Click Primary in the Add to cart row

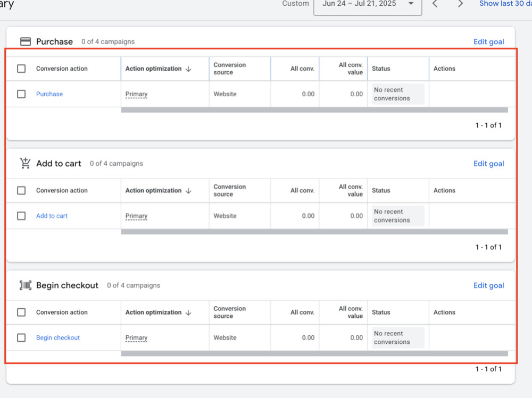(x=136, y=216)
